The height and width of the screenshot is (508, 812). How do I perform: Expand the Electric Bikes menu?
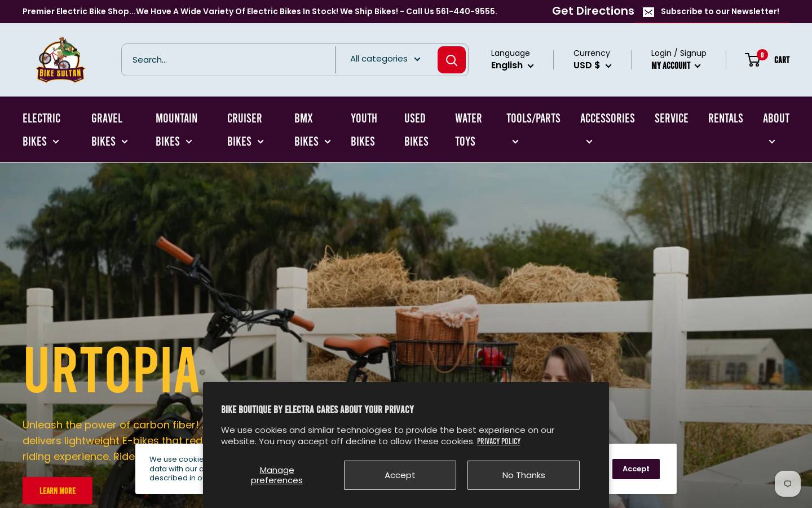pos(41,130)
